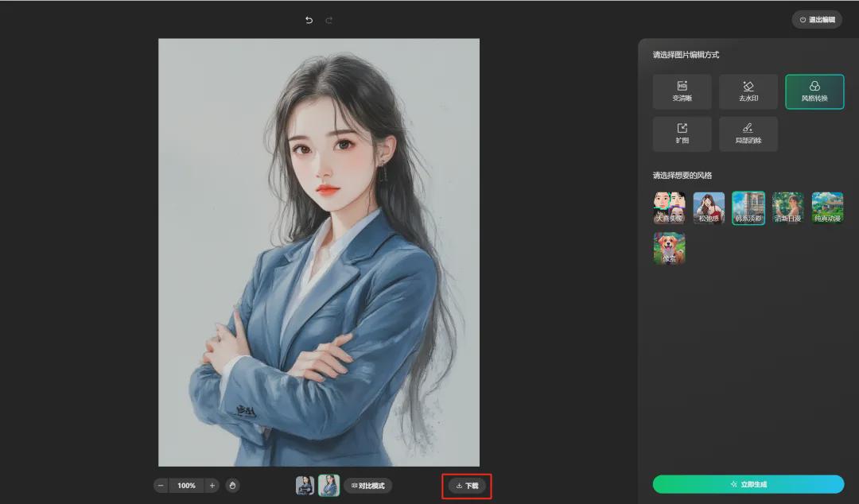859x504 pixels.
Task: Click the zoom-in plus icon
Action: tap(212, 485)
